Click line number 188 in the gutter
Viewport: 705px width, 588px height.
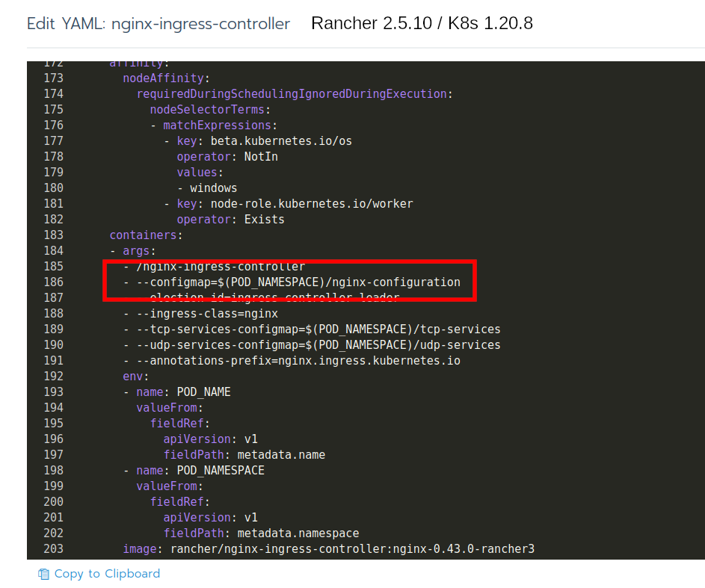54,314
